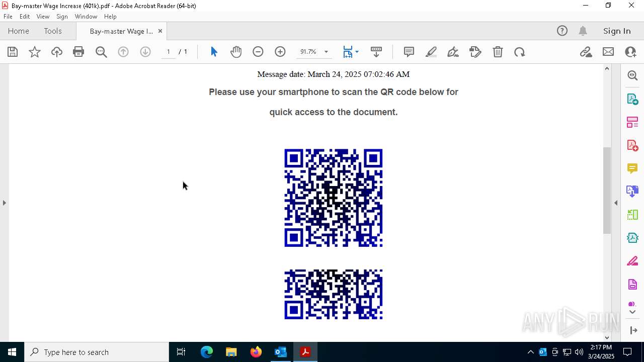Open Create PDF tool in right pane
The image size is (644, 362).
pyautogui.click(x=632, y=145)
